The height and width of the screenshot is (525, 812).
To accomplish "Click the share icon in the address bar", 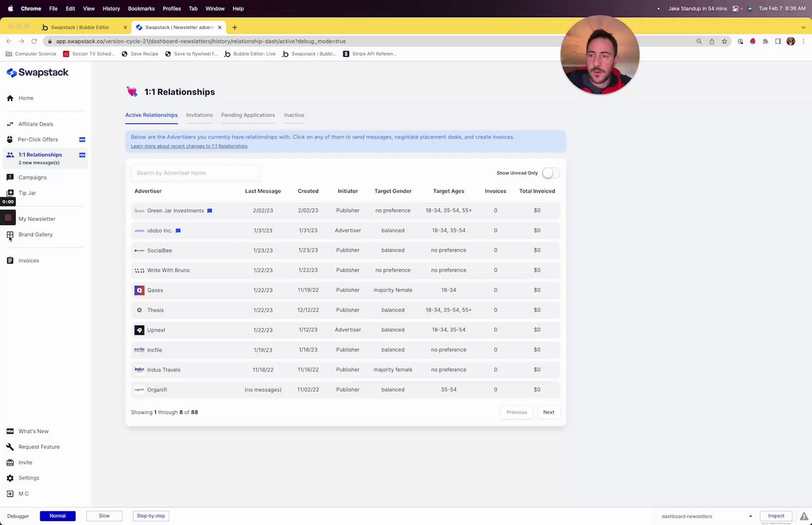I will point(712,41).
